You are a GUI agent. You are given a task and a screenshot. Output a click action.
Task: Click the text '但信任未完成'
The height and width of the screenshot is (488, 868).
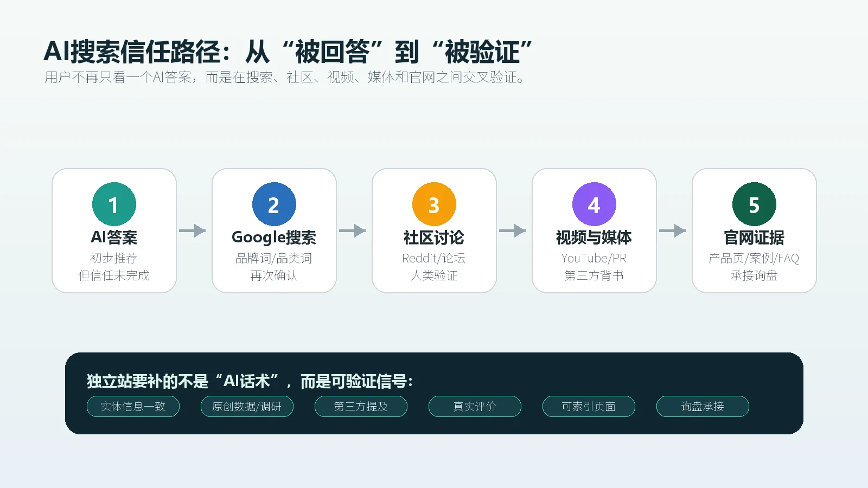tap(114, 275)
